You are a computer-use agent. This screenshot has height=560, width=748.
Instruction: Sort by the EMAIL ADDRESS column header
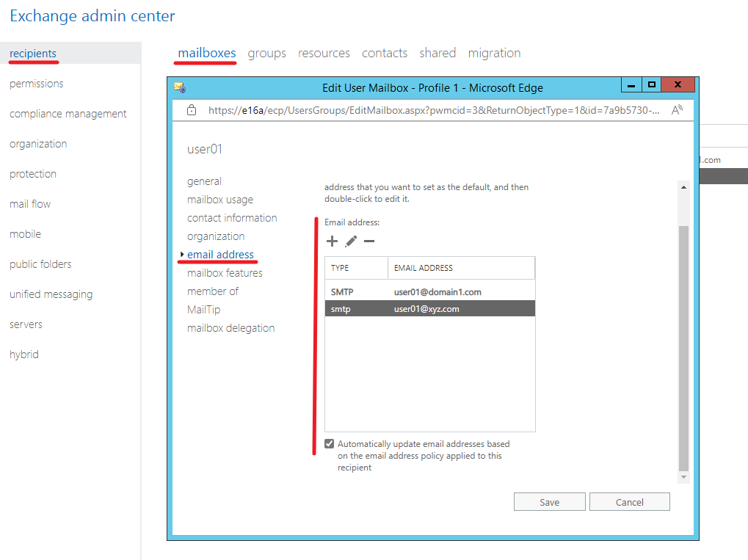461,268
